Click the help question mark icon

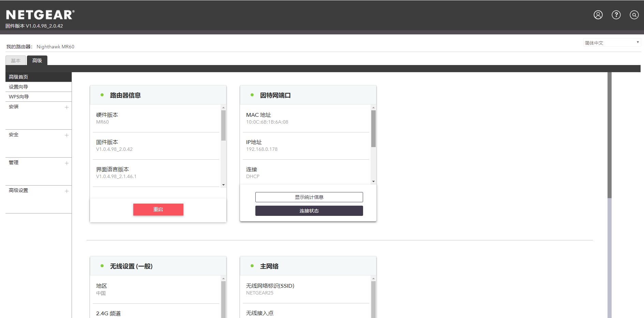coord(616,15)
